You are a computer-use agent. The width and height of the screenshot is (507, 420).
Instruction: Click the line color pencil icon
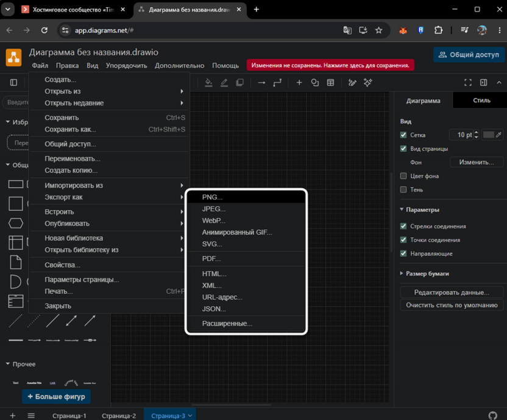click(224, 83)
